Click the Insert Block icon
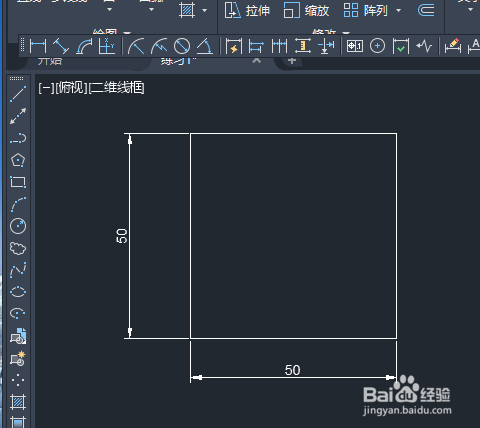 18,336
